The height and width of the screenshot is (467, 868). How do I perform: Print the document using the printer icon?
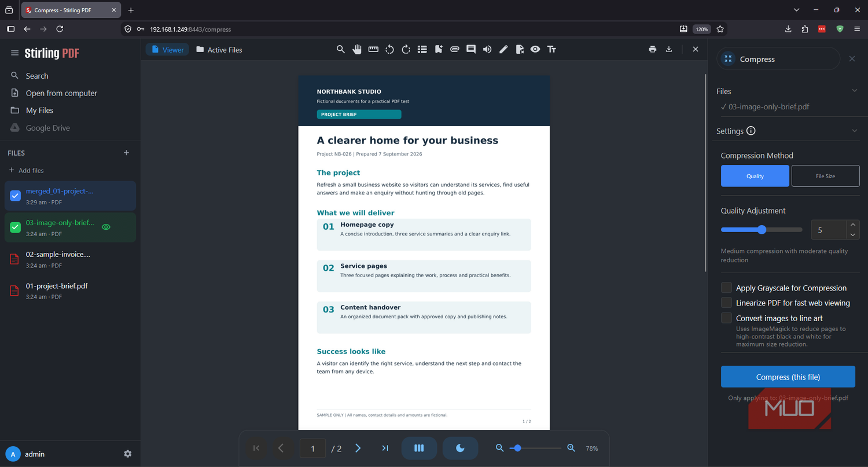pyautogui.click(x=653, y=49)
